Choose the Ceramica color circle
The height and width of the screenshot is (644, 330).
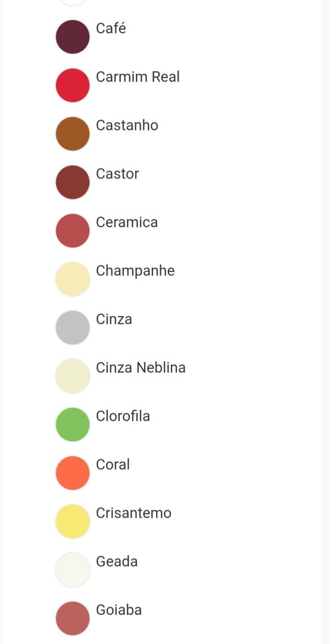click(73, 231)
